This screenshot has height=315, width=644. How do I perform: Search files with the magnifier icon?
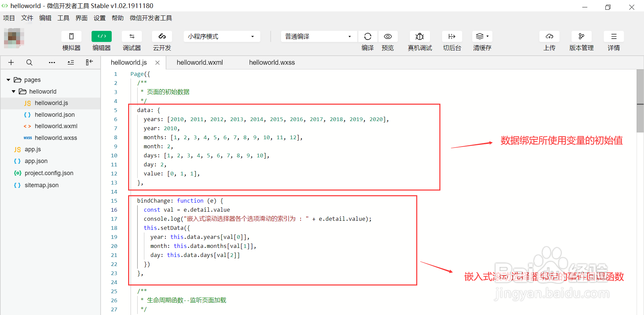click(x=30, y=62)
